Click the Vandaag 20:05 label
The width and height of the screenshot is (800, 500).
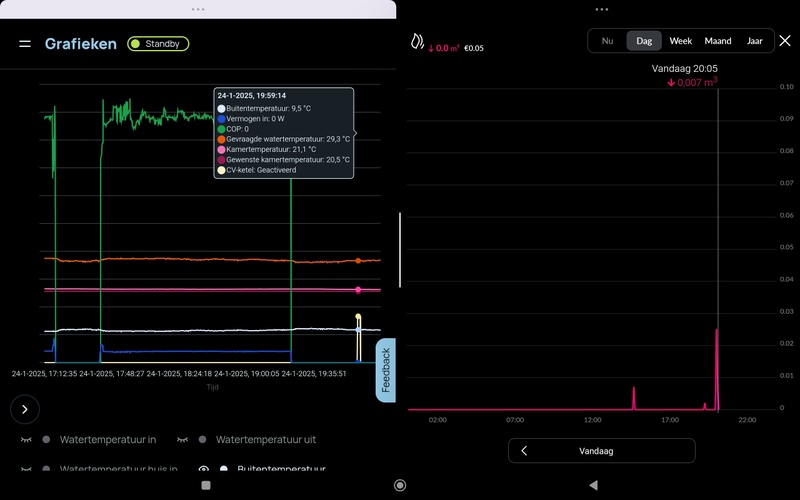[x=685, y=68]
